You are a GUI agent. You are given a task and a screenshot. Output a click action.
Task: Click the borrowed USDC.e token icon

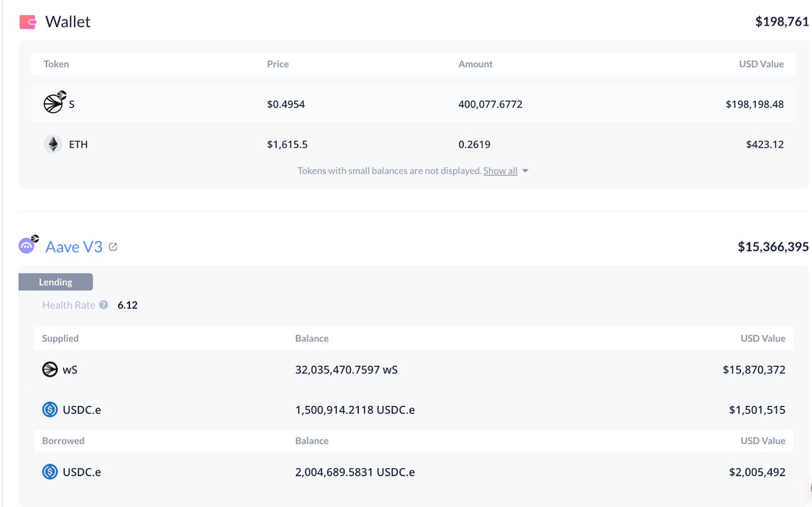coord(50,472)
